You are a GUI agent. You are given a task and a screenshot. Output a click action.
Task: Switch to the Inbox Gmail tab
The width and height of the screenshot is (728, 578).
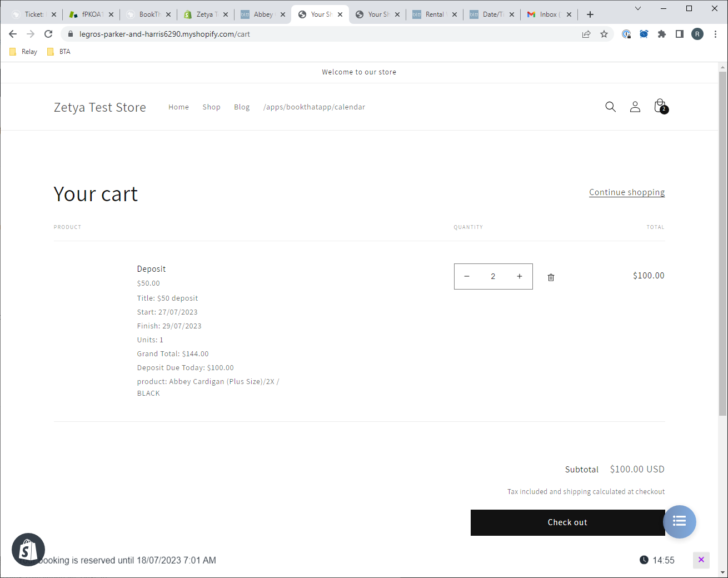548,14
